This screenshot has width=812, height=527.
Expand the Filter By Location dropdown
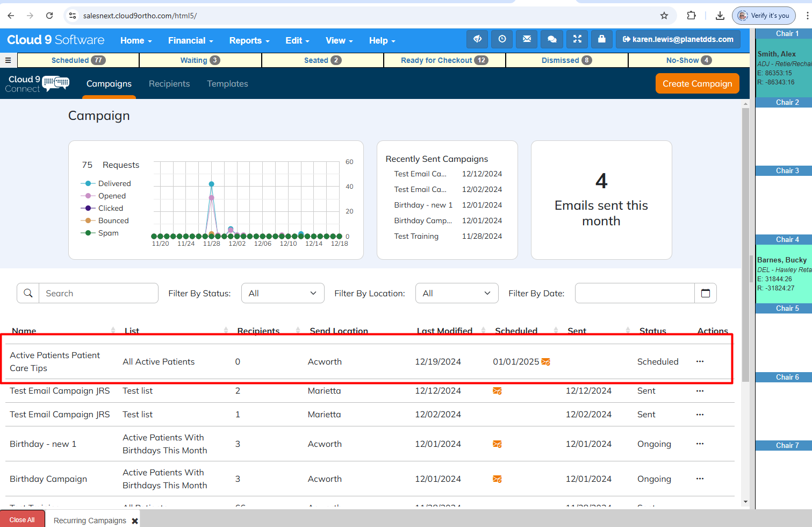pos(457,293)
